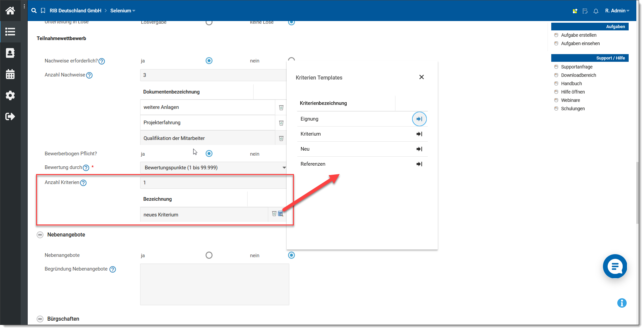The width and height of the screenshot is (644, 330).
Task: Open the chat support bubble
Action: (615, 266)
